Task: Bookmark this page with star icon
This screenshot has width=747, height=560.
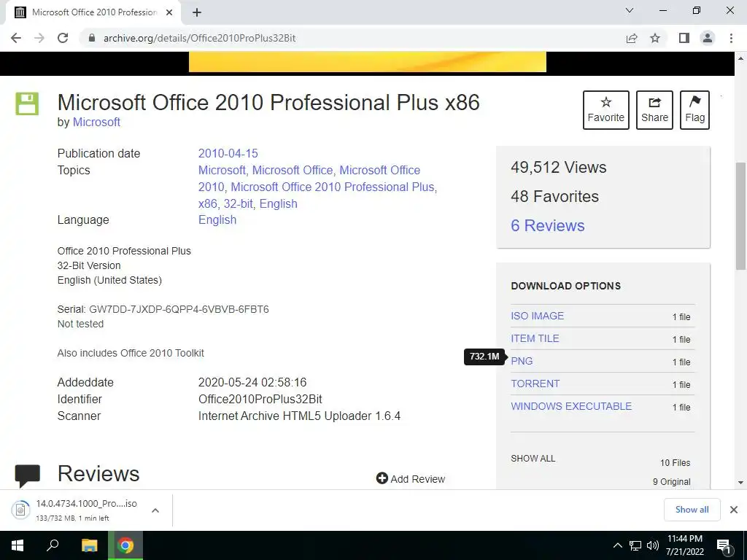Action: [655, 38]
